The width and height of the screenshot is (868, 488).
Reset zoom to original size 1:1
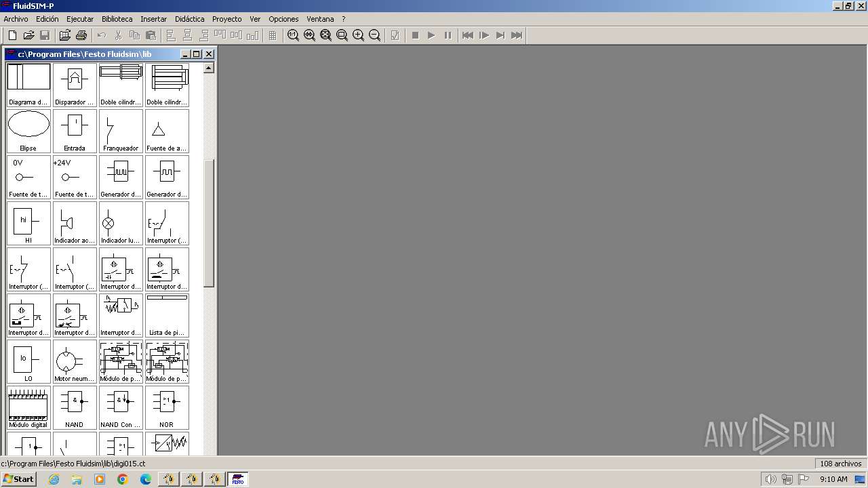point(293,35)
